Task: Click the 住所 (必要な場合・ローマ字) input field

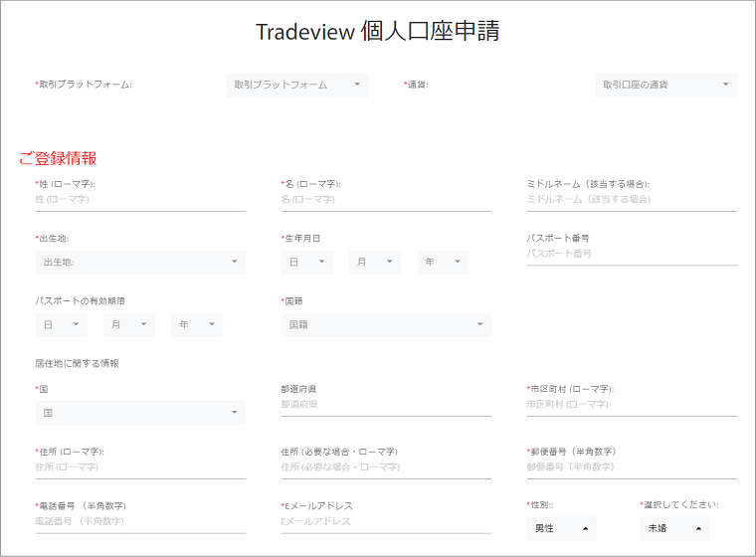Action: [x=386, y=467]
